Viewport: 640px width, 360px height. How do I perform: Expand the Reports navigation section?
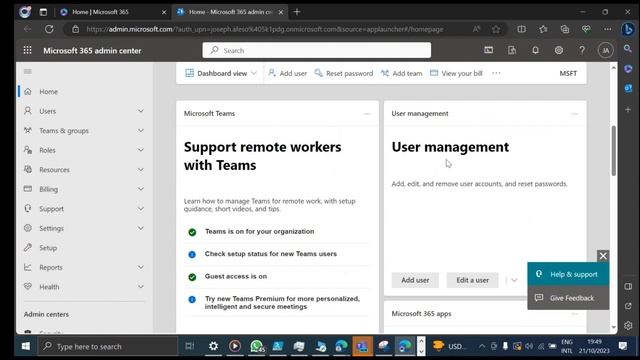pos(141,267)
